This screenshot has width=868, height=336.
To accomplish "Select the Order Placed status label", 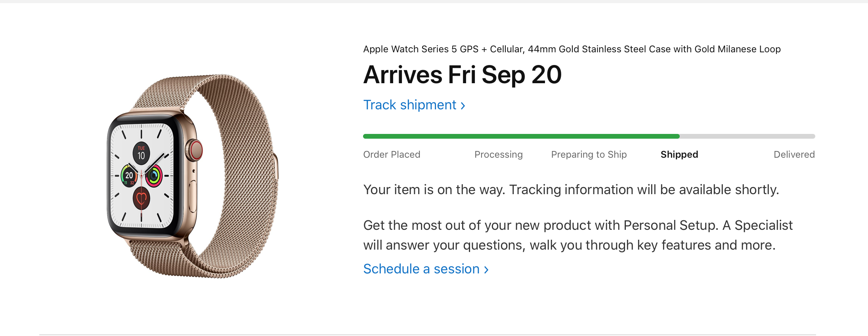I will coord(392,155).
